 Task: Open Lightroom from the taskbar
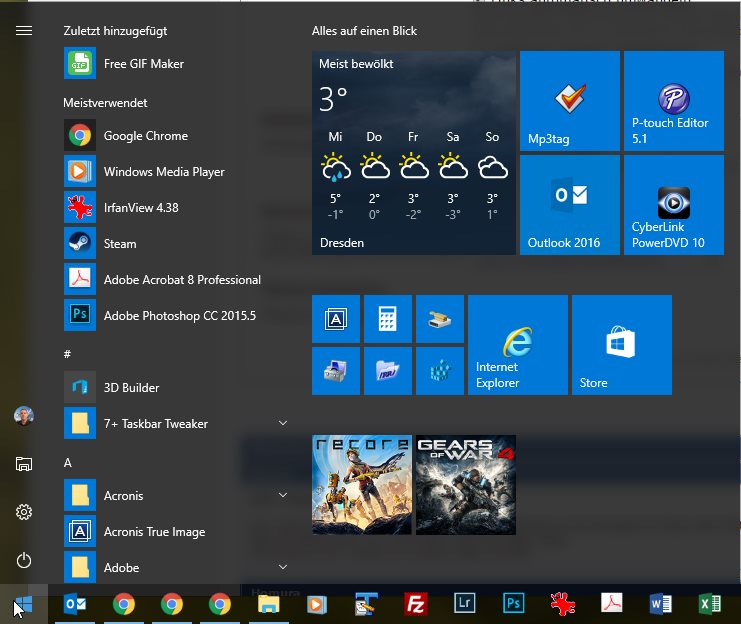464,604
